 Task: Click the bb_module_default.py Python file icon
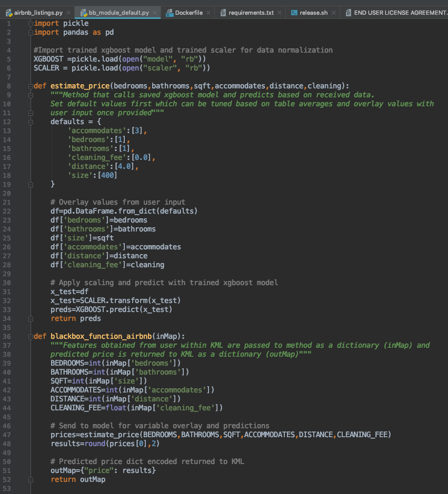coord(83,12)
